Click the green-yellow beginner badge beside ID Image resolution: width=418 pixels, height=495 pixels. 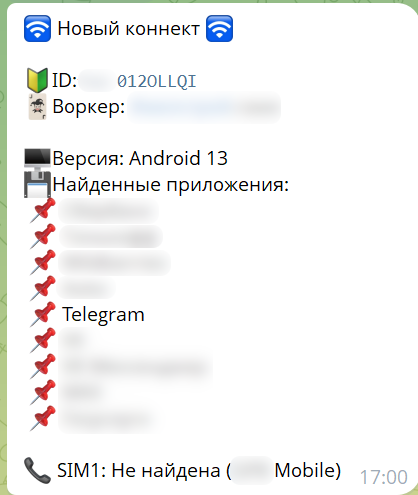click(37, 80)
